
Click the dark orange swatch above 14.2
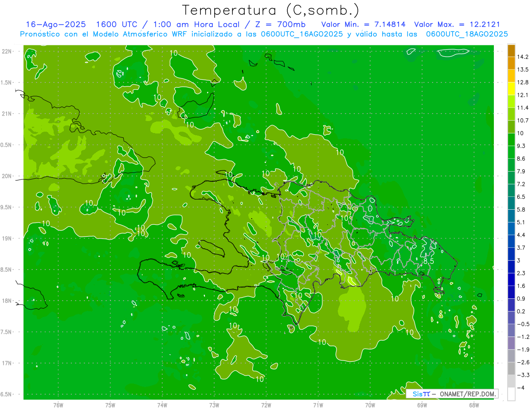[511, 50]
